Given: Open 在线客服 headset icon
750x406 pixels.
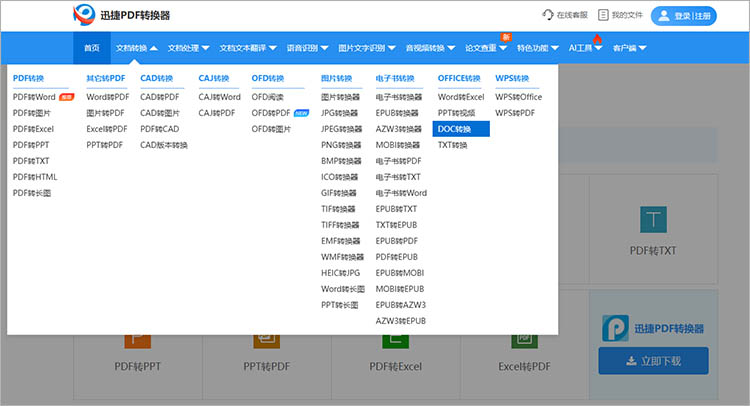Looking at the screenshot, I should coord(548,15).
